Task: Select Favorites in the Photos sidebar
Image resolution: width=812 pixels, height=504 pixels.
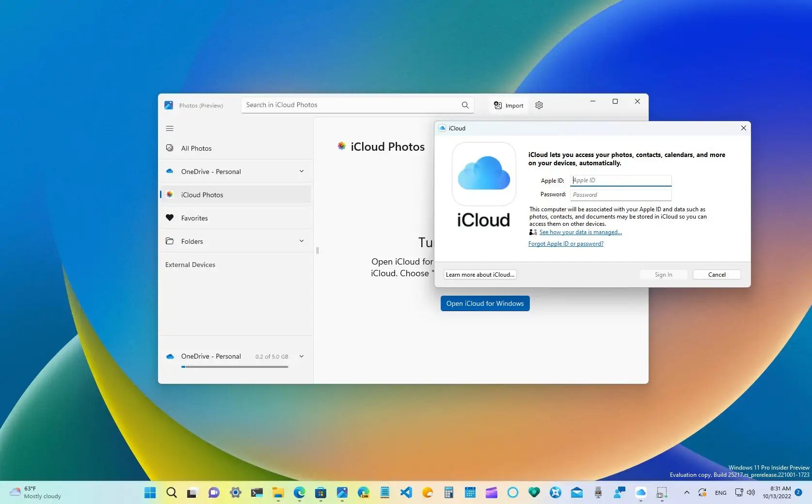Action: [x=193, y=218]
